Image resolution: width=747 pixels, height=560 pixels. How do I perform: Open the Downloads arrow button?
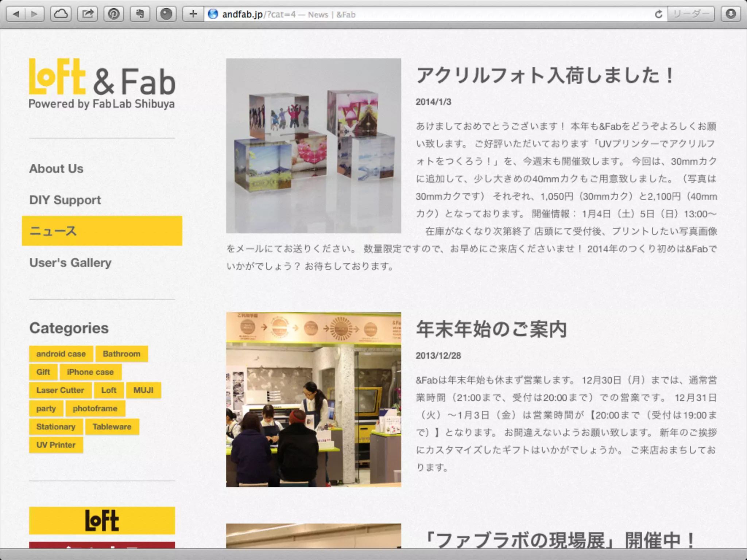pos(731,14)
